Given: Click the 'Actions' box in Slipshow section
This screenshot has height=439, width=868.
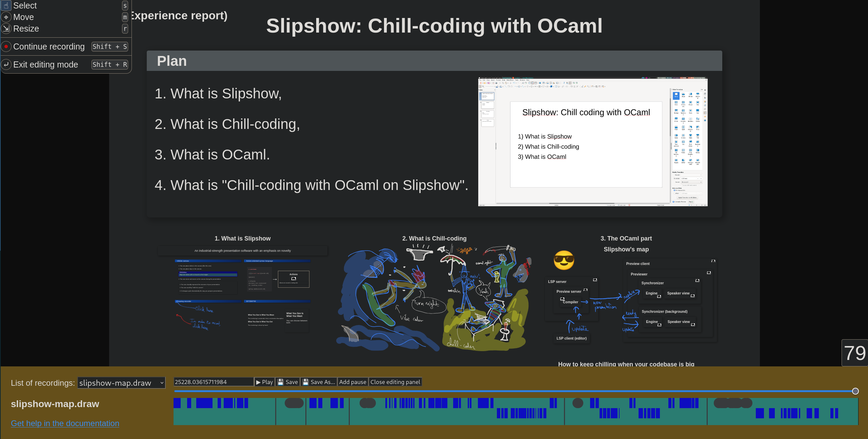Looking at the screenshot, I should pos(294,279).
